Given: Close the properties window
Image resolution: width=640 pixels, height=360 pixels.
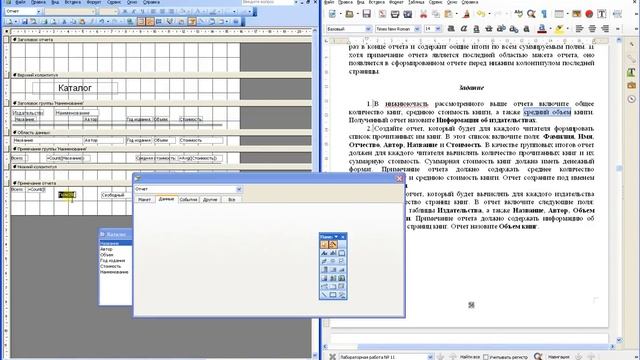Looking at the screenshot, I should [399, 178].
